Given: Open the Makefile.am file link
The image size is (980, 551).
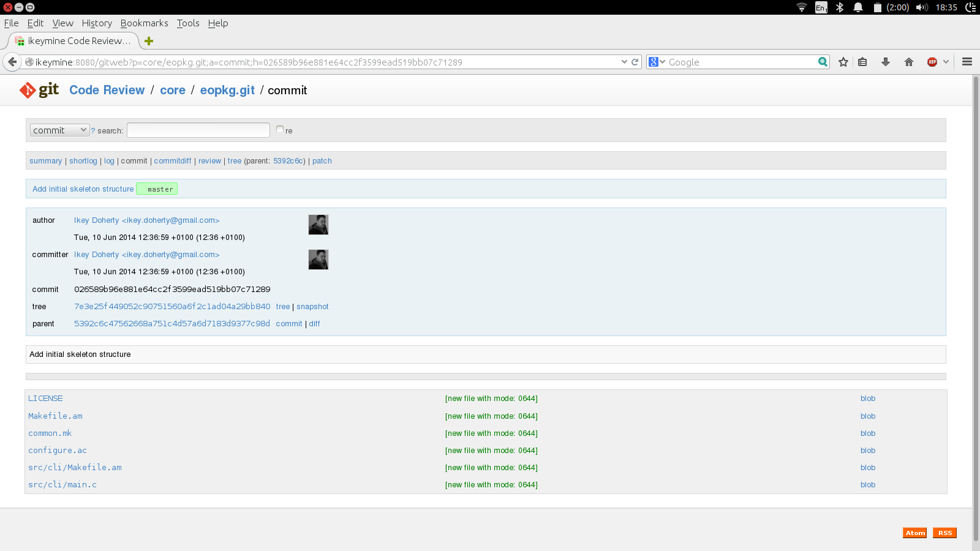Looking at the screenshot, I should pyautogui.click(x=55, y=416).
